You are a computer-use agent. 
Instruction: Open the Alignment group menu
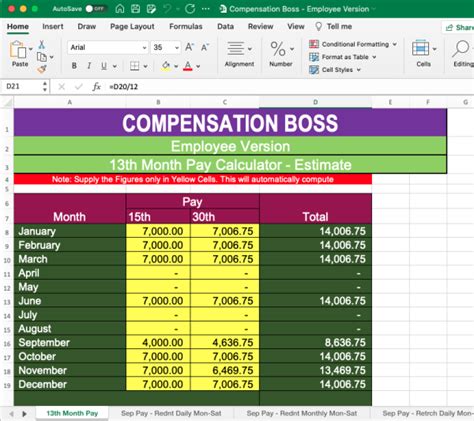239,54
